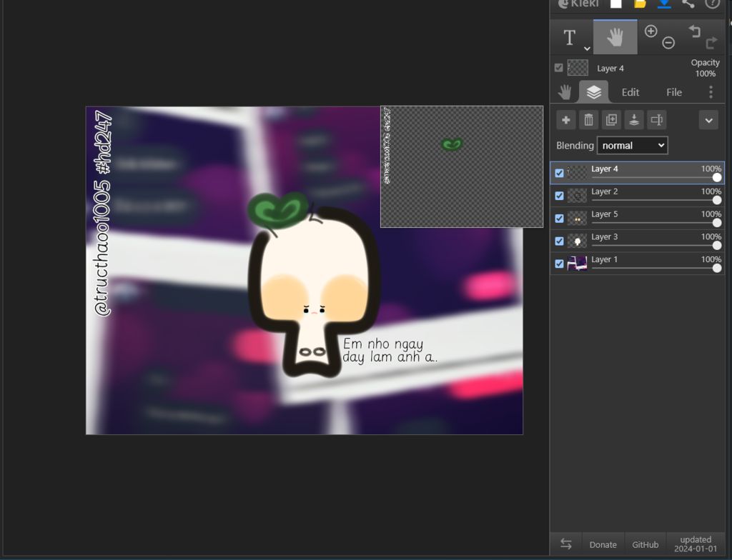Open the help question mark icon

coord(712,4)
